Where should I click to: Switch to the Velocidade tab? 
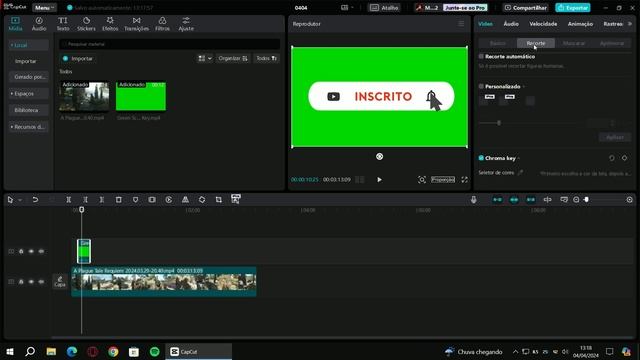[x=543, y=24]
